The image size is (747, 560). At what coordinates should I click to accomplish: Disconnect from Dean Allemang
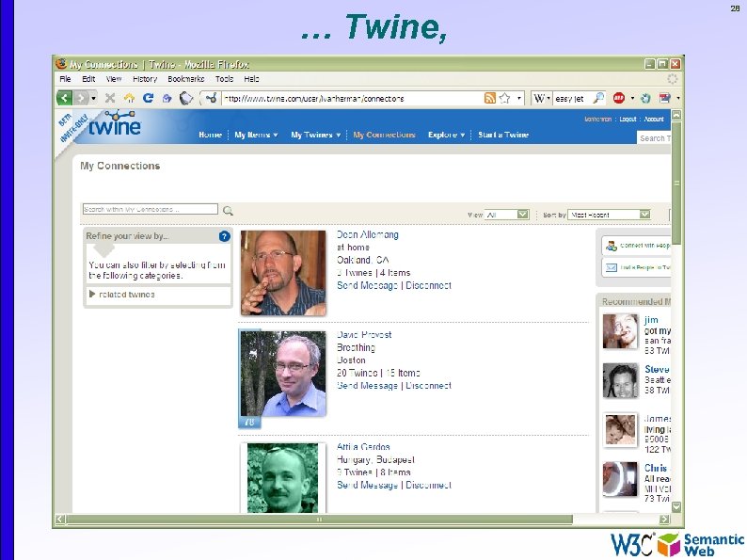(x=428, y=285)
